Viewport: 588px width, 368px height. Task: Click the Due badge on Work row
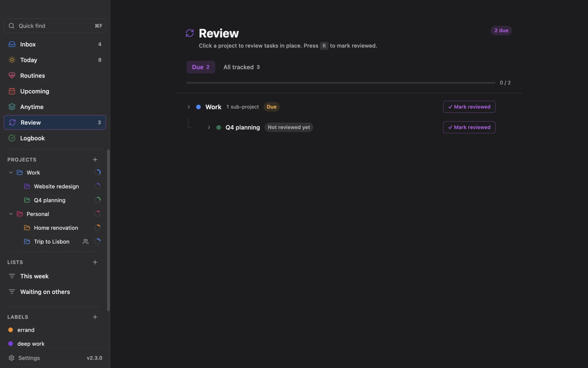pyautogui.click(x=272, y=107)
